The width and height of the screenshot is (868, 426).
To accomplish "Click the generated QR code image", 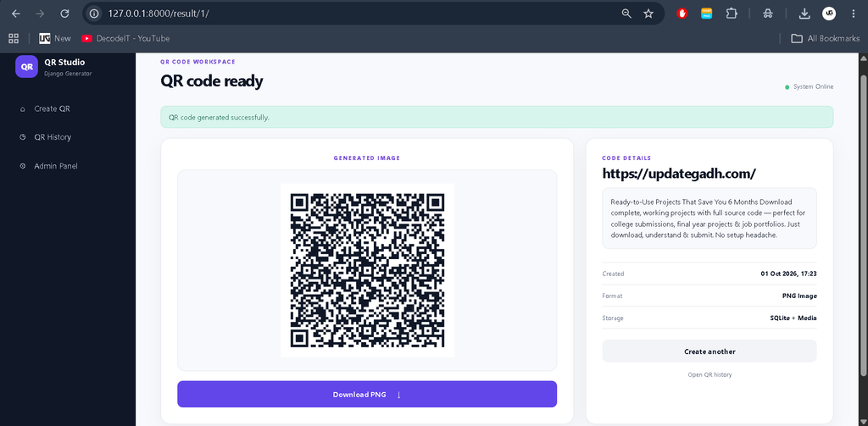I will (367, 270).
